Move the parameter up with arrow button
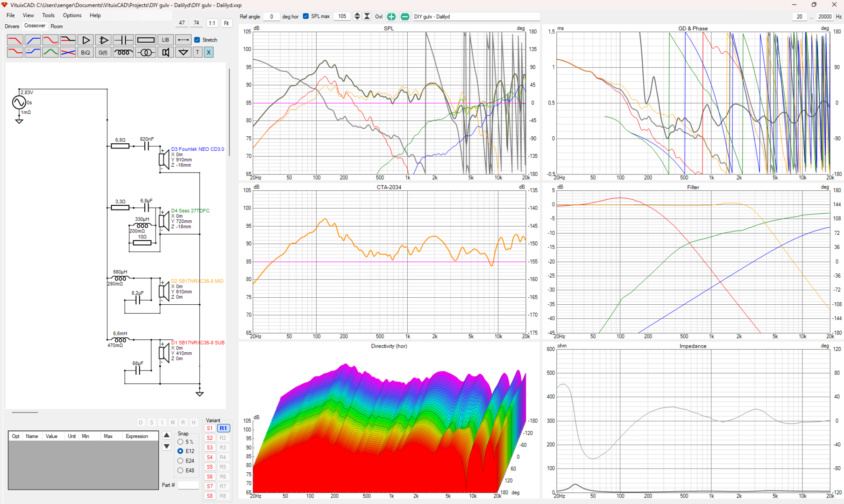Image resolution: width=844 pixels, height=504 pixels. pos(166,435)
